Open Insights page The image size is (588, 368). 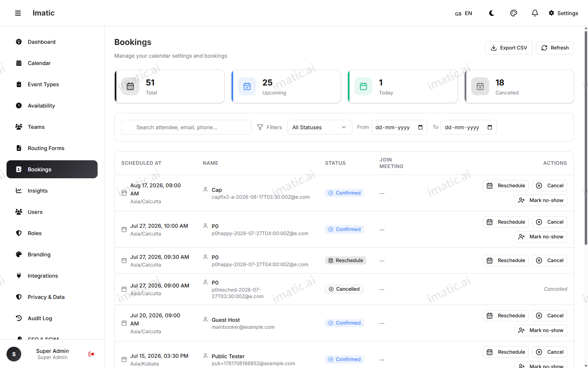52,191
